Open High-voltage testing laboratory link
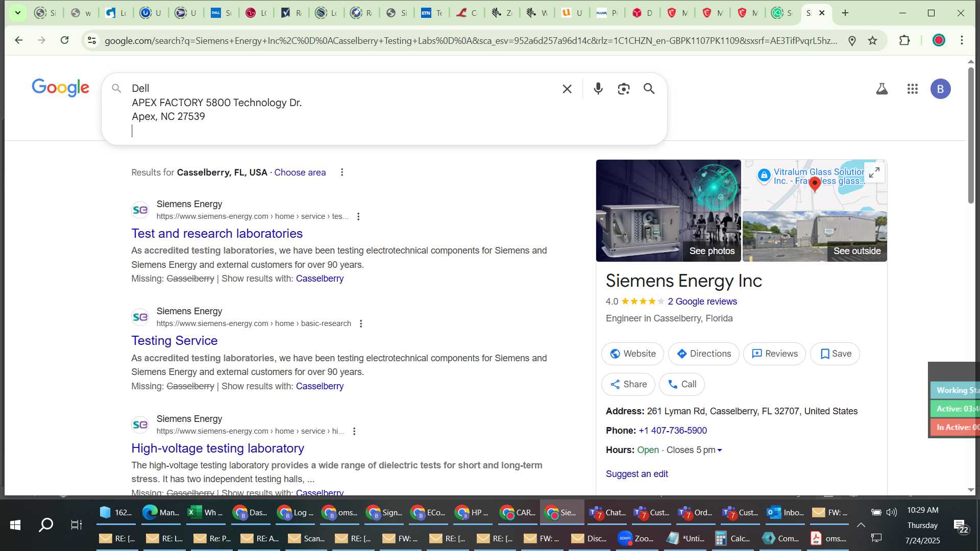The image size is (980, 551). (x=218, y=448)
